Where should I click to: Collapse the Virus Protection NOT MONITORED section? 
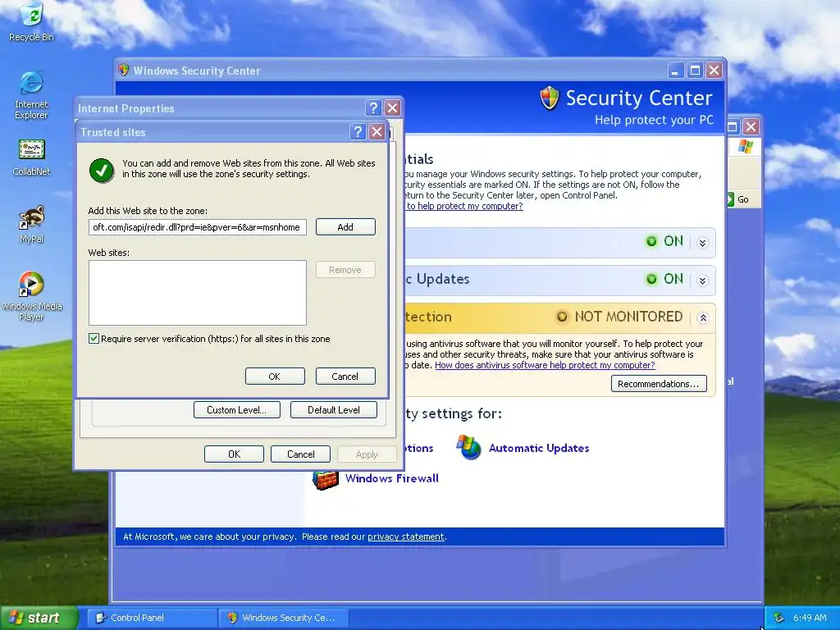click(703, 318)
